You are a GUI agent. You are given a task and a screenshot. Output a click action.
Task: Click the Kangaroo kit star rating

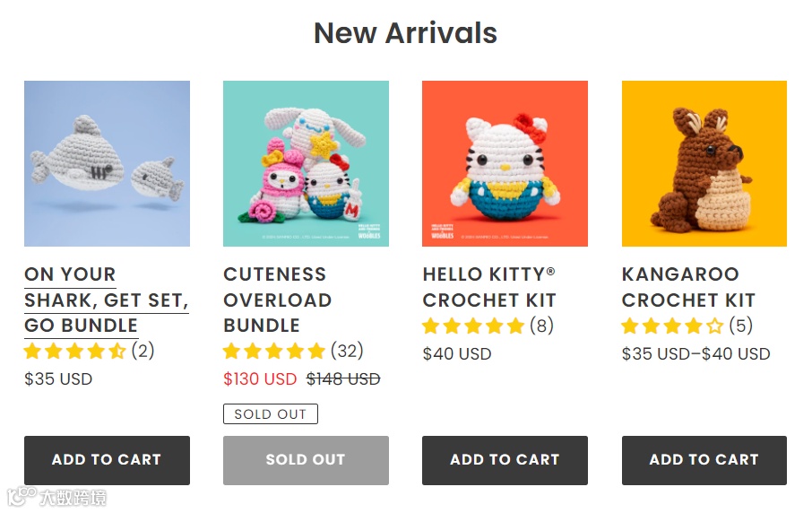[x=672, y=326]
